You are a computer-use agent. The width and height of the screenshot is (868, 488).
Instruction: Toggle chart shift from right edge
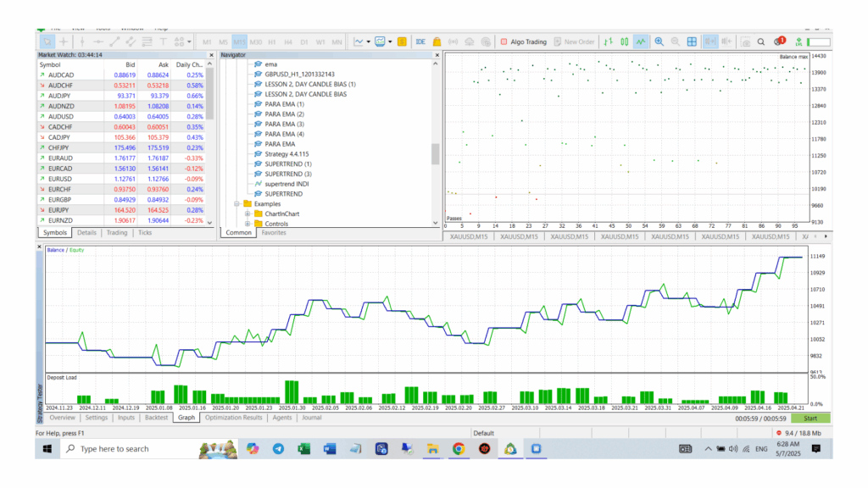pos(726,42)
